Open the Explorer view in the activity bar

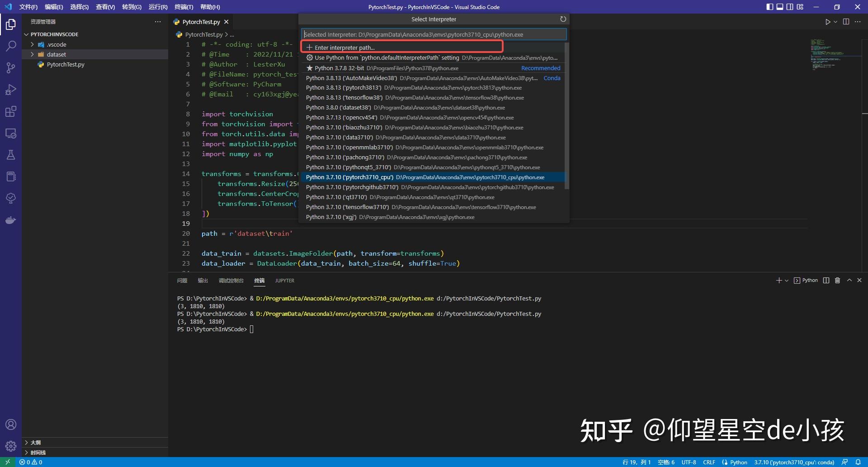pos(11,25)
